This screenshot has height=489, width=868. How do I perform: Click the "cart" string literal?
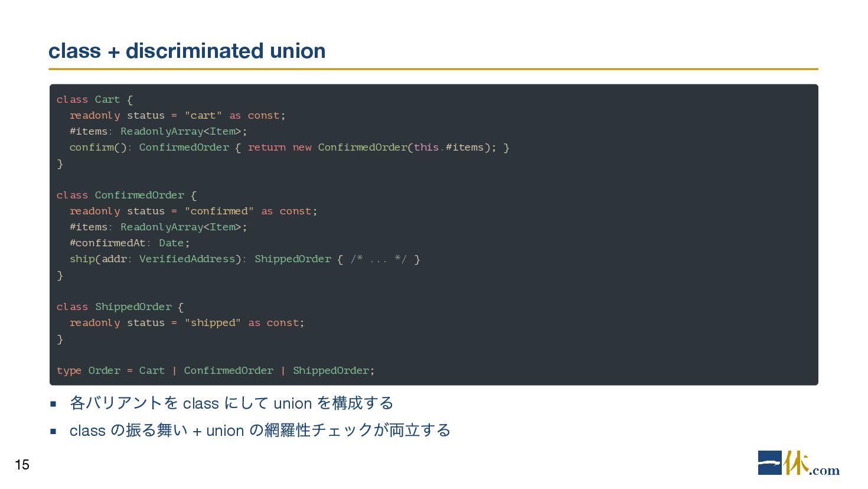[x=203, y=115]
